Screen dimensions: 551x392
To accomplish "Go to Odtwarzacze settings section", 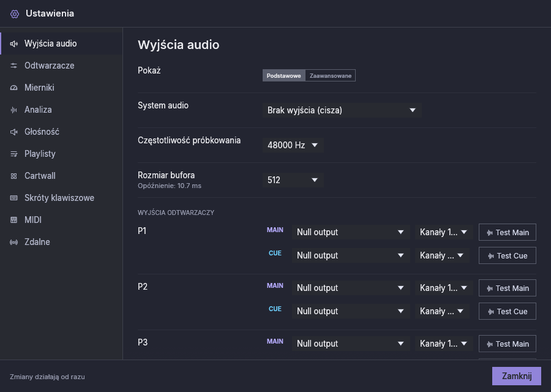I will [x=61, y=66].
